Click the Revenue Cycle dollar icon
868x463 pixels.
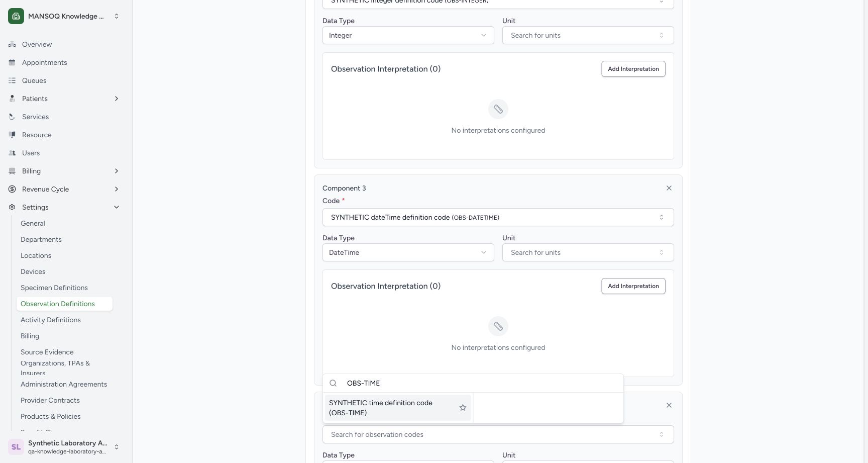[x=12, y=189]
